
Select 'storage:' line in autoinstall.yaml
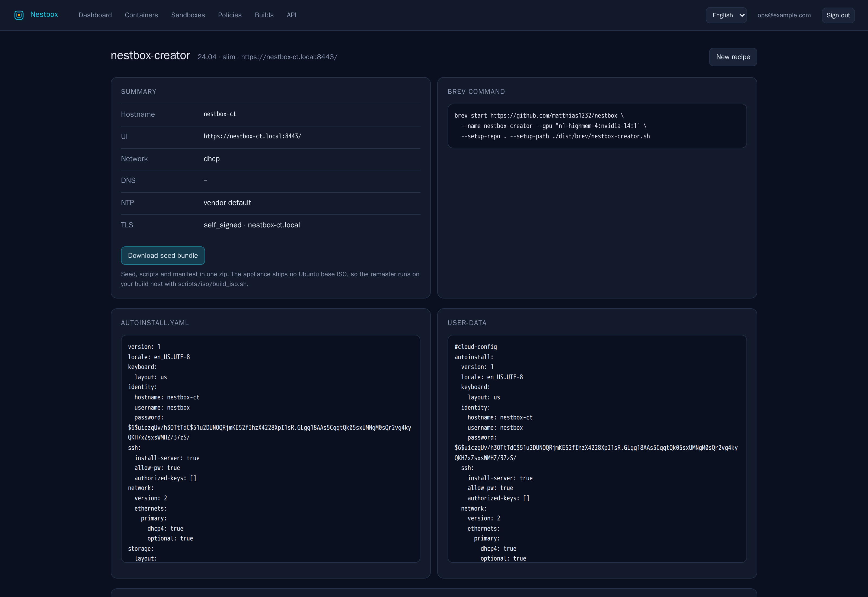(141, 548)
